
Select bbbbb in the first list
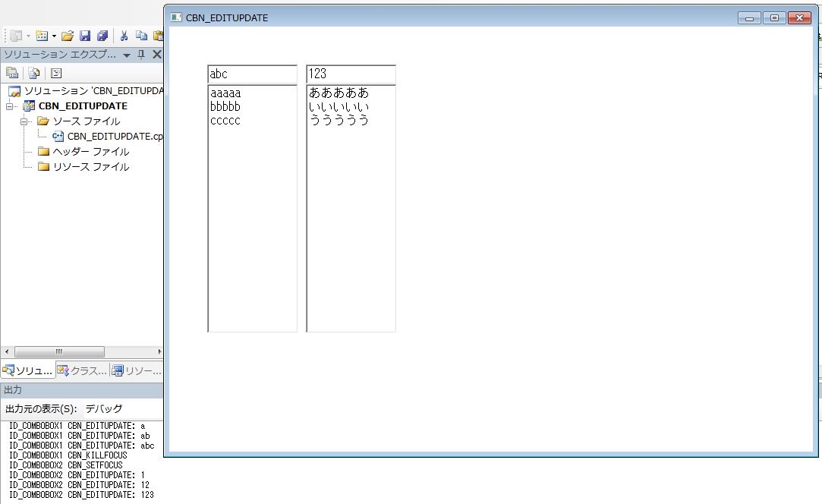coord(225,107)
